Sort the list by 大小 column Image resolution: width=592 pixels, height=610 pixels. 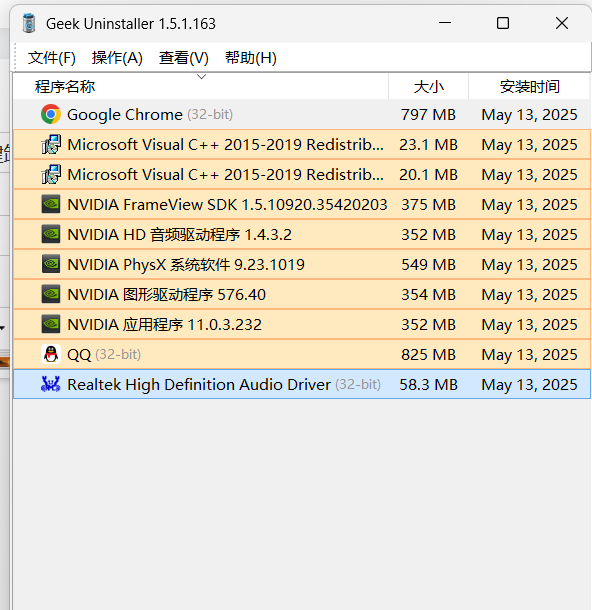pos(429,86)
